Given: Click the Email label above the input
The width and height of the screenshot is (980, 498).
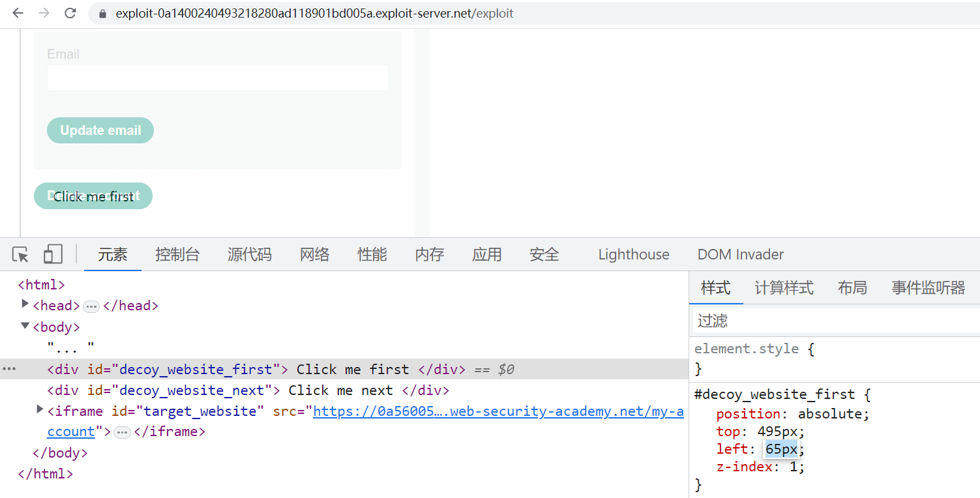Looking at the screenshot, I should click(x=63, y=54).
